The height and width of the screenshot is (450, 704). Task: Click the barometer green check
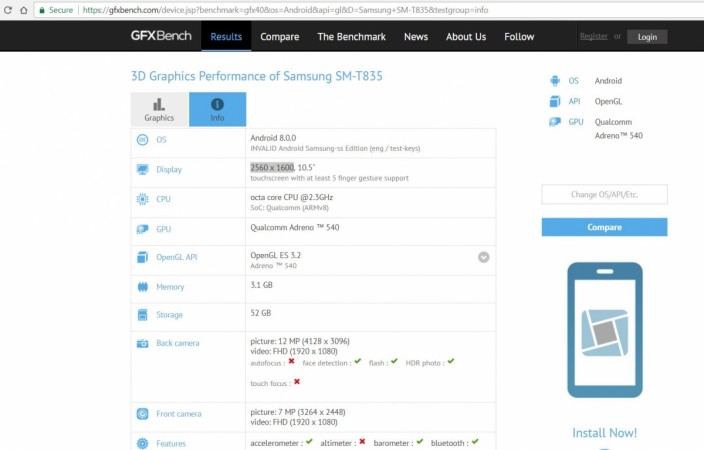click(x=420, y=441)
